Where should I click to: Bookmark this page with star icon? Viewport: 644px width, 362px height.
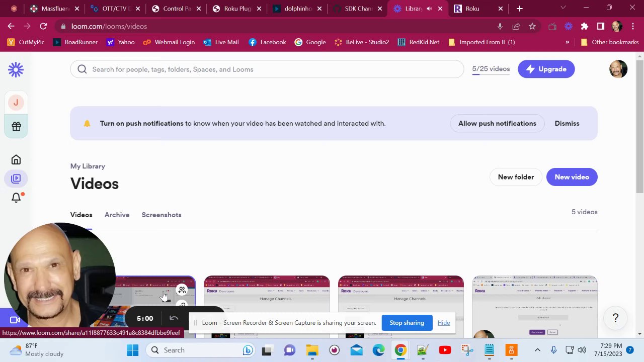click(x=532, y=26)
